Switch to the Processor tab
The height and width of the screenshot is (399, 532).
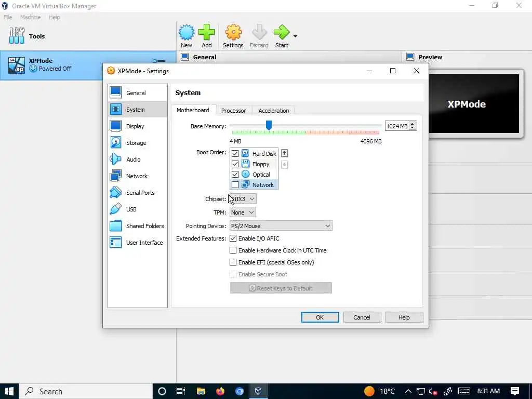pyautogui.click(x=233, y=111)
